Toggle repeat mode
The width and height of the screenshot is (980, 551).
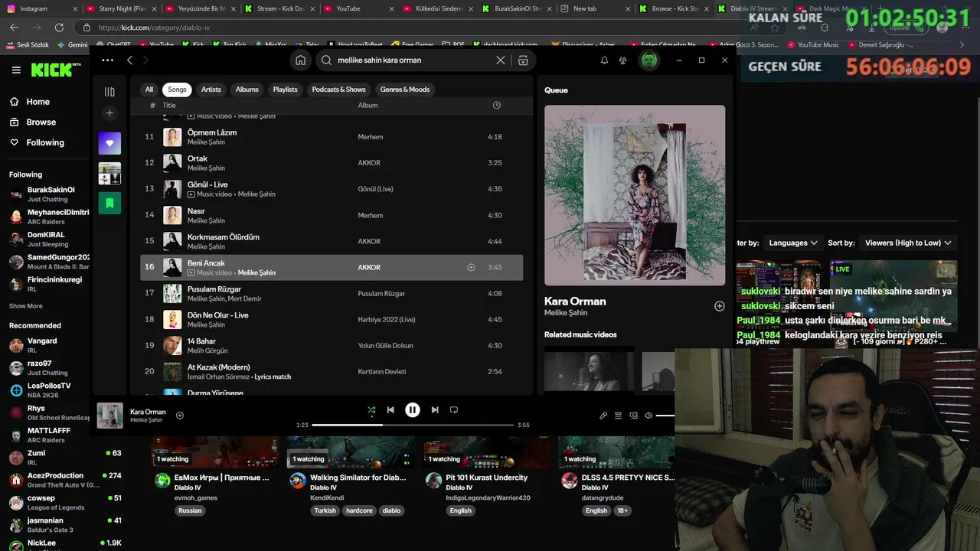tap(454, 410)
